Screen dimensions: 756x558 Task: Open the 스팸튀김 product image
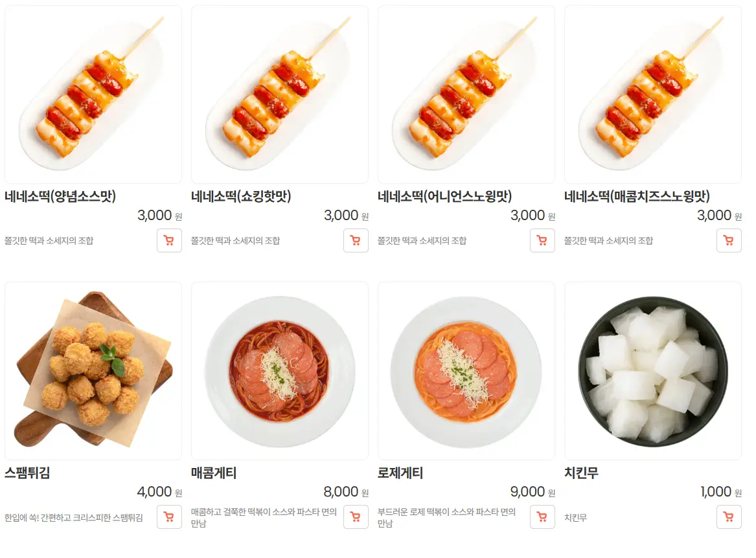(x=93, y=370)
